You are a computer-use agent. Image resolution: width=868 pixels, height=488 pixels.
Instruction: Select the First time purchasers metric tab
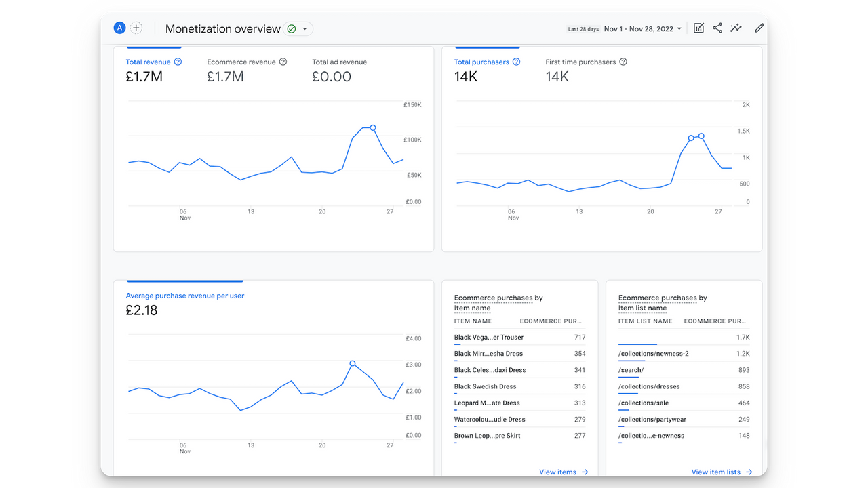point(580,62)
